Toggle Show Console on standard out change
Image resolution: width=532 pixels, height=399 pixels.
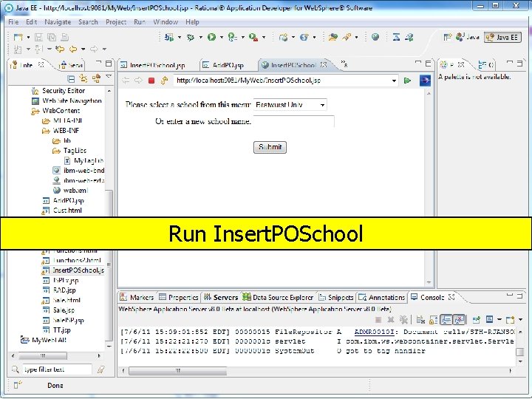tap(446, 320)
